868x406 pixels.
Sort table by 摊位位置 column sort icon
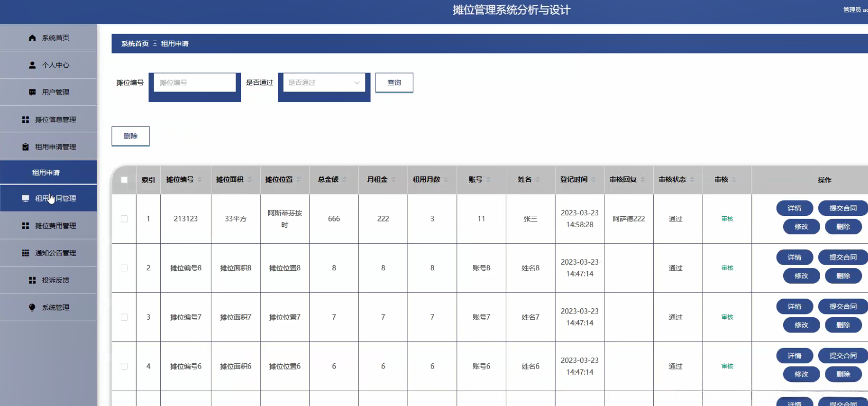click(x=299, y=179)
